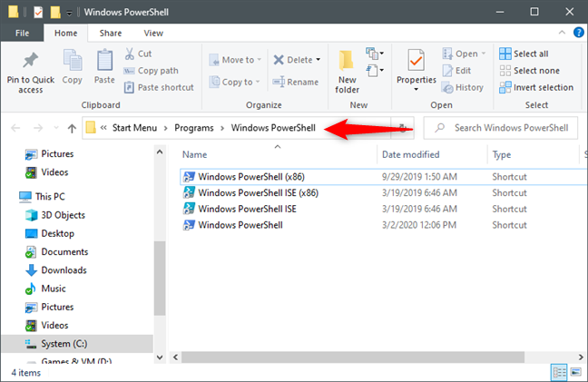Open the Move to dropdown
The width and height of the screenshot is (588, 382).
235,60
